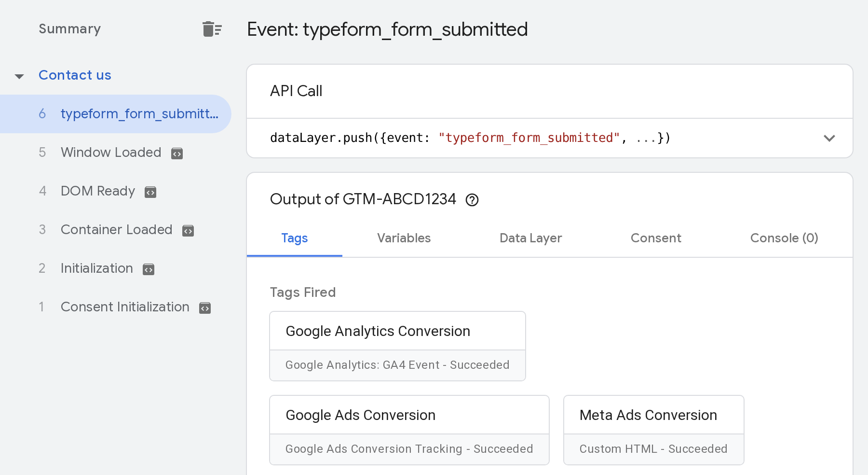Select the DOM Ready event

pyautogui.click(x=98, y=191)
